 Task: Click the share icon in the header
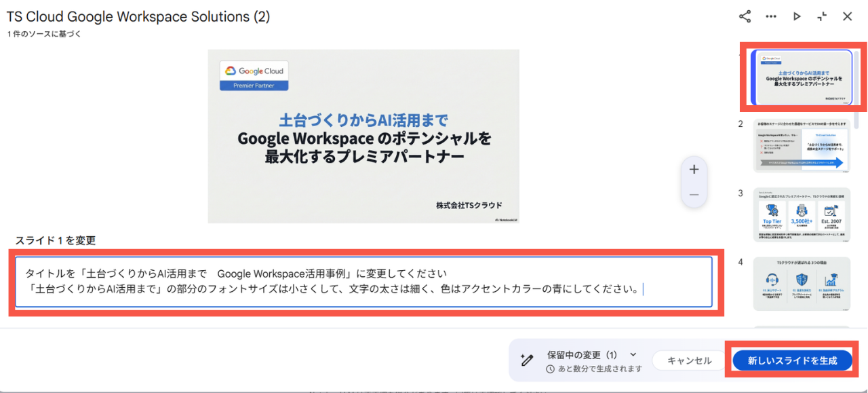(745, 16)
